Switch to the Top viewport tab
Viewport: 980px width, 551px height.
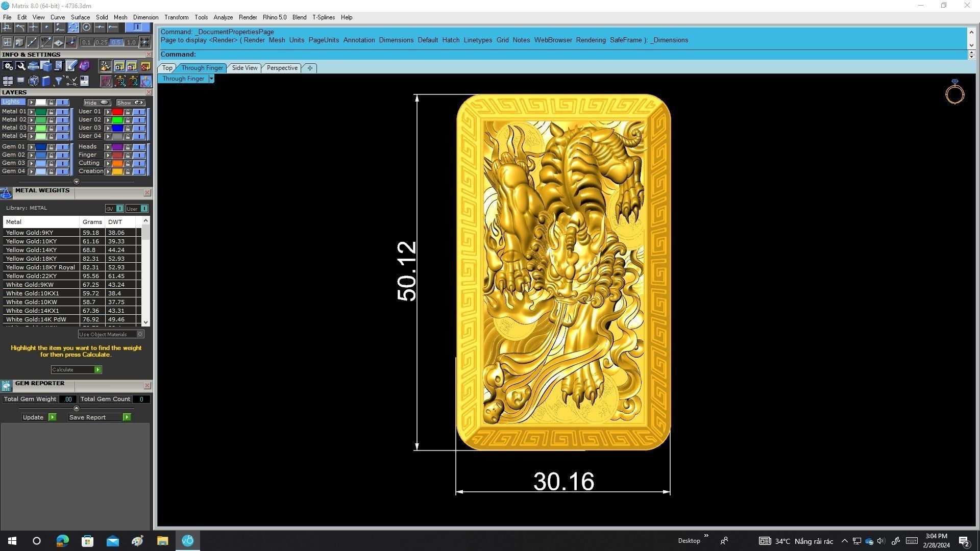167,68
